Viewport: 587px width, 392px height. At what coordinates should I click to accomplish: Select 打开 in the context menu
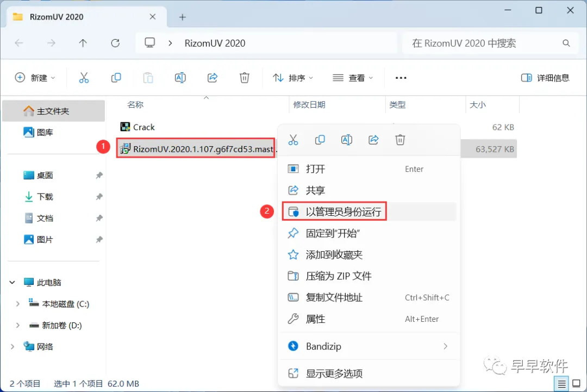[369, 169]
